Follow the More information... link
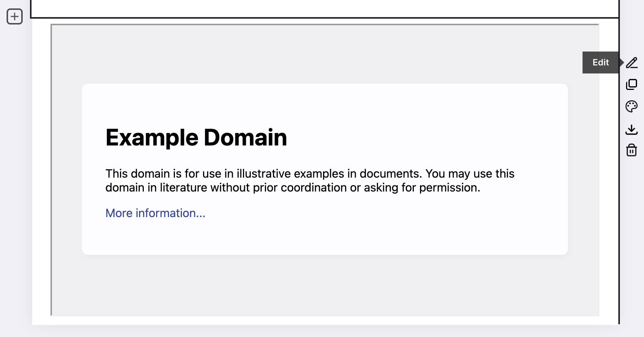Screen dimensions: 644x337 point(156,213)
